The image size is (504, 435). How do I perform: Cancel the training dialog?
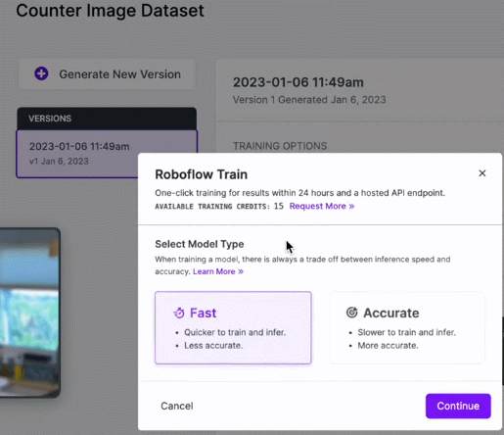pos(177,406)
